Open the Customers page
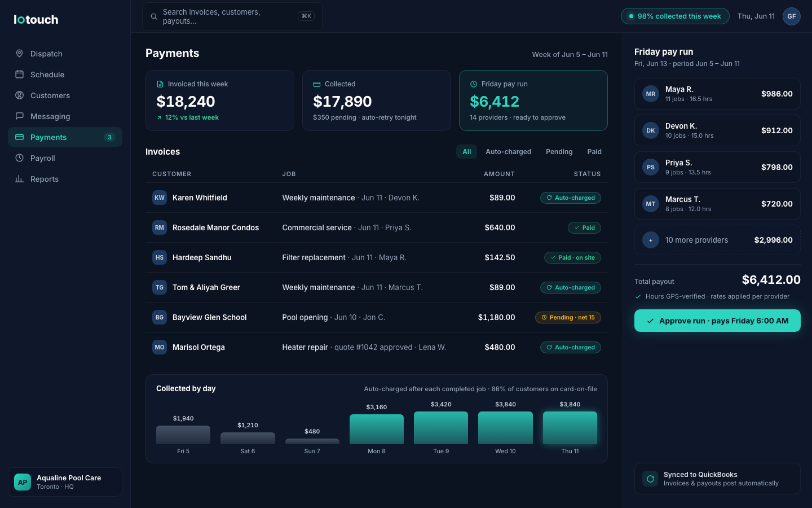The height and width of the screenshot is (508, 812). point(65,95)
